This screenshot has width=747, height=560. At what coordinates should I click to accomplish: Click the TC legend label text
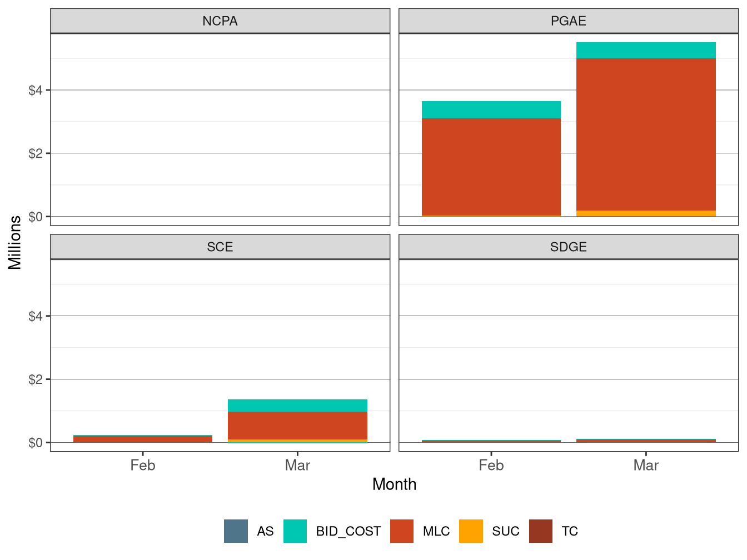570,531
